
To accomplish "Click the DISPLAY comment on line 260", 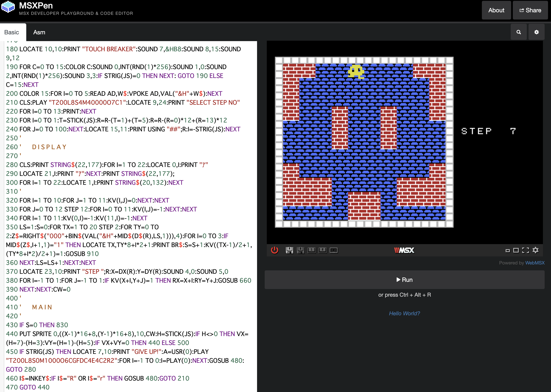I will pyautogui.click(x=49, y=147).
